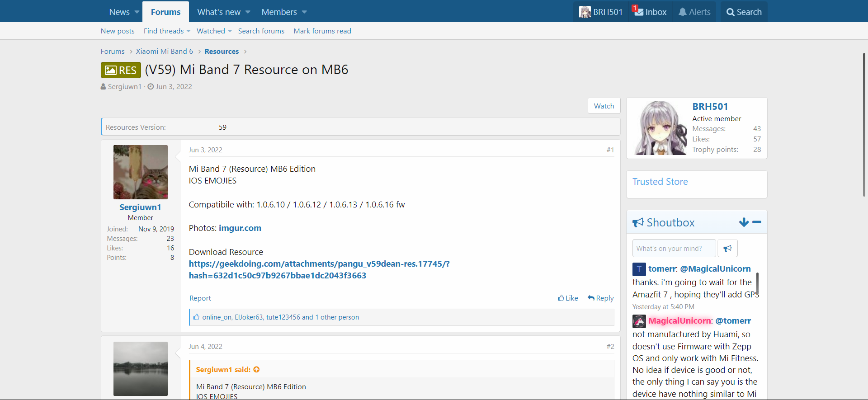The width and height of the screenshot is (868, 400).
Task: Jump to quoted post via arrow icon
Action: [x=256, y=370]
